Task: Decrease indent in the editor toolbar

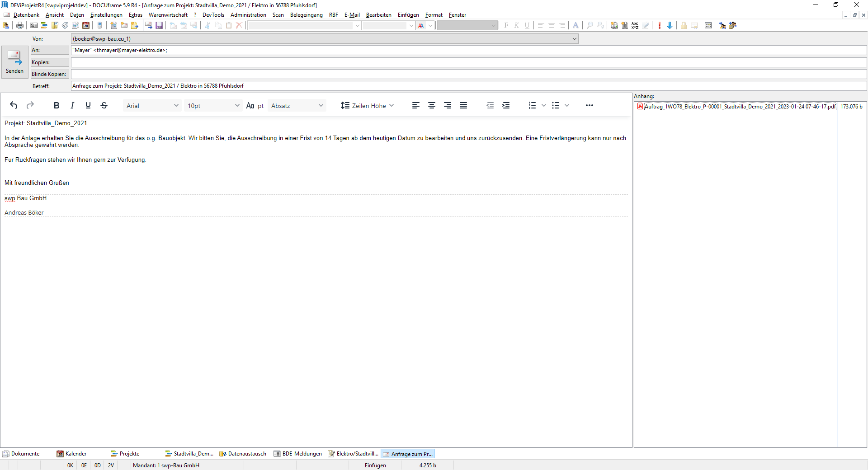Action: click(490, 105)
